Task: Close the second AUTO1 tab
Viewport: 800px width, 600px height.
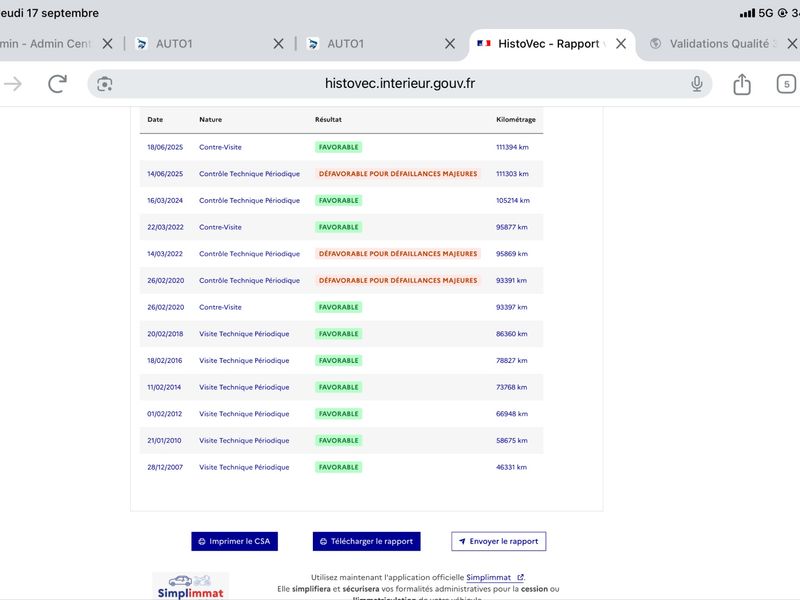Action: pyautogui.click(x=449, y=44)
